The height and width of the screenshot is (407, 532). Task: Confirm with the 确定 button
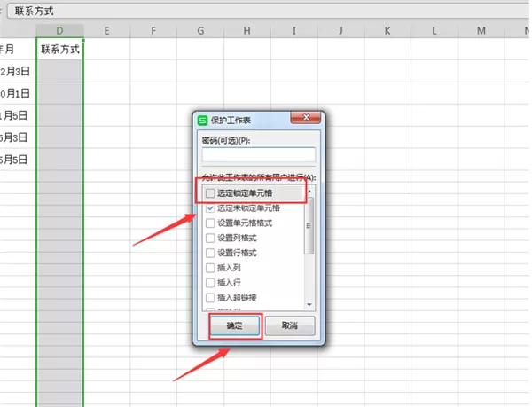click(235, 326)
